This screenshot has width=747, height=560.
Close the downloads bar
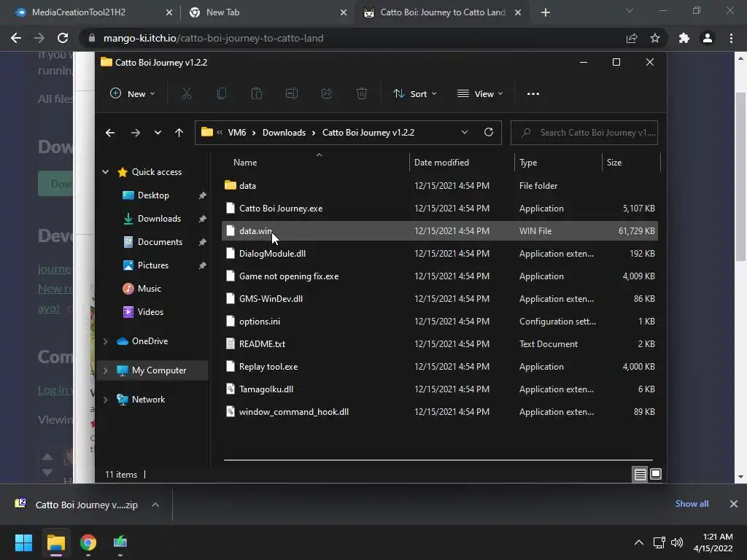pos(734,504)
